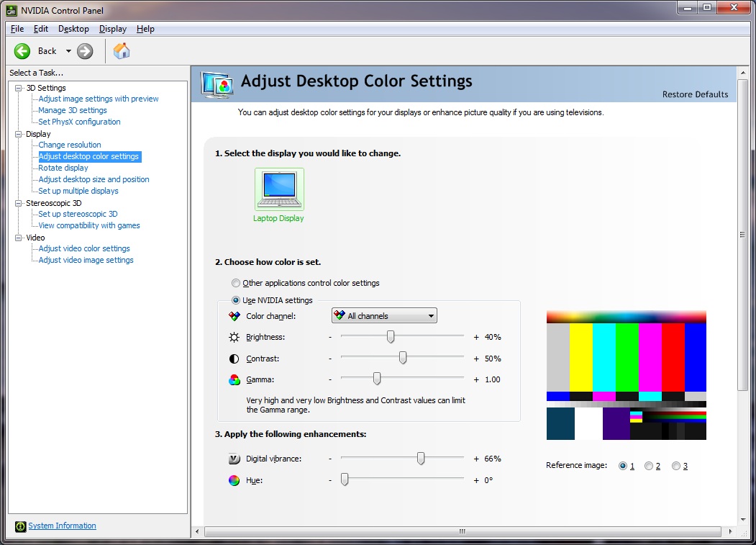This screenshot has height=545, width=756.
Task: Click the Forward arrow icon
Action: point(85,51)
